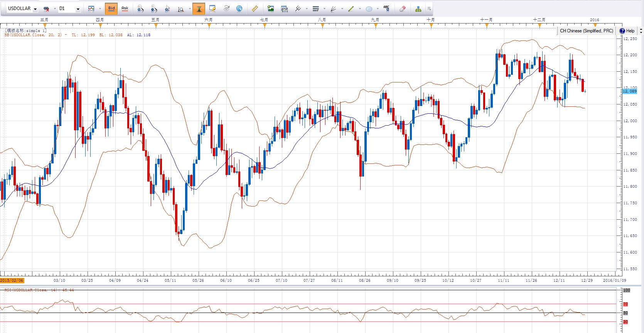Click the template name simple 1 label
The width and height of the screenshot is (644, 333).
pyautogui.click(x=25, y=30)
